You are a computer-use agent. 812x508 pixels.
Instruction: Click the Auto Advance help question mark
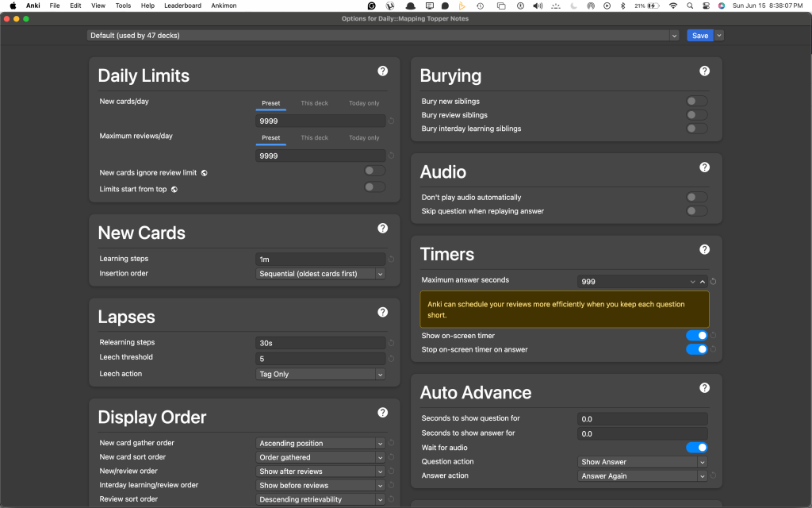(704, 388)
